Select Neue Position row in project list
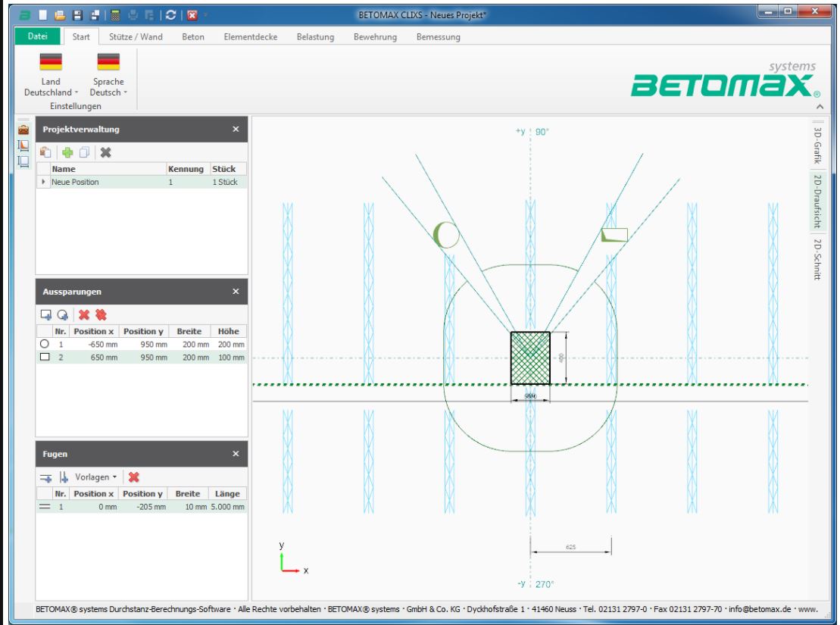The width and height of the screenshot is (840, 625). [142, 182]
